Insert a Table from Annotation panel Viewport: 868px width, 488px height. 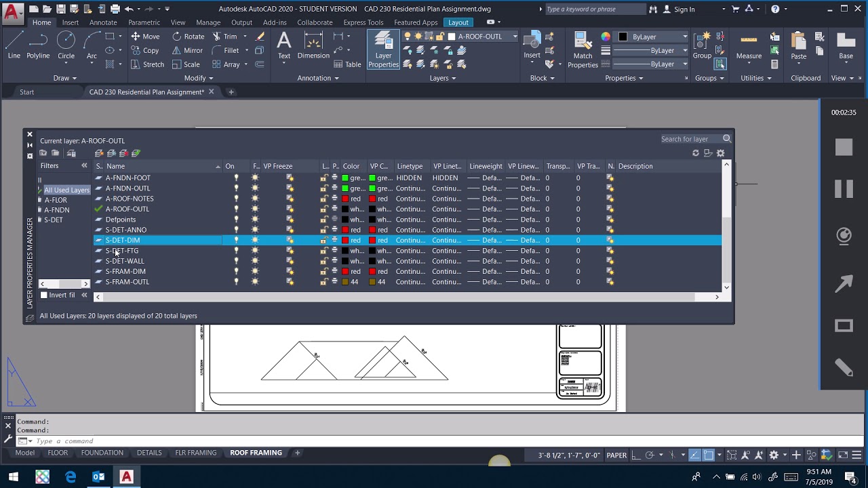(348, 64)
